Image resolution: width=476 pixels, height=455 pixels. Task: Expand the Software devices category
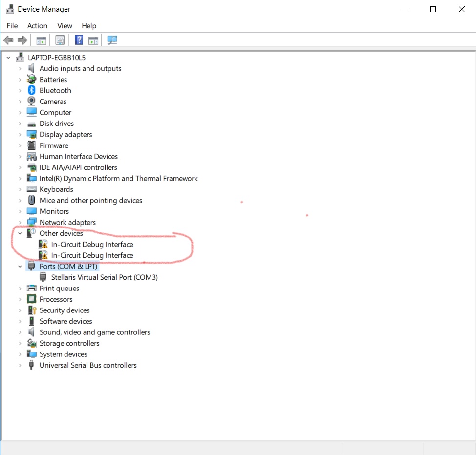click(x=20, y=321)
